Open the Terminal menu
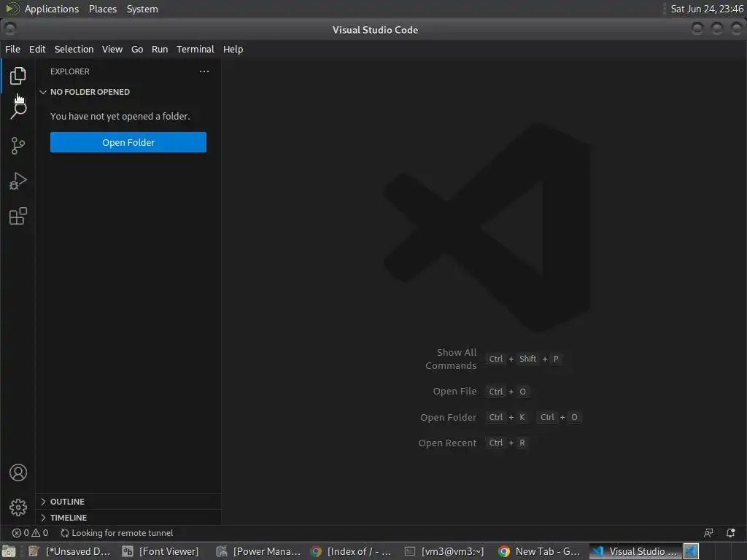 tap(196, 49)
